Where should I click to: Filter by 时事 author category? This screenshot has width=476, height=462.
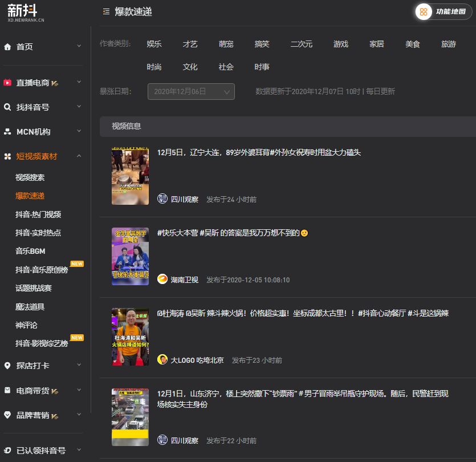[262, 67]
